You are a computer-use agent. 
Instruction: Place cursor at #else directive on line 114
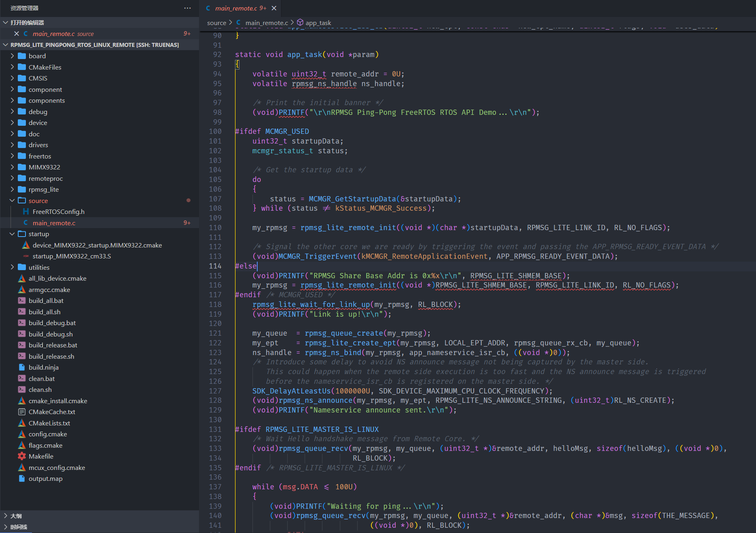[246, 266]
